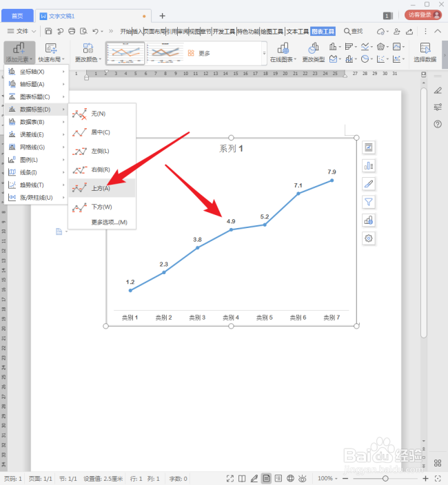The height and width of the screenshot is (485, 448).
Task: Click the sliders settings icon in right sidebar
Action: point(438,107)
